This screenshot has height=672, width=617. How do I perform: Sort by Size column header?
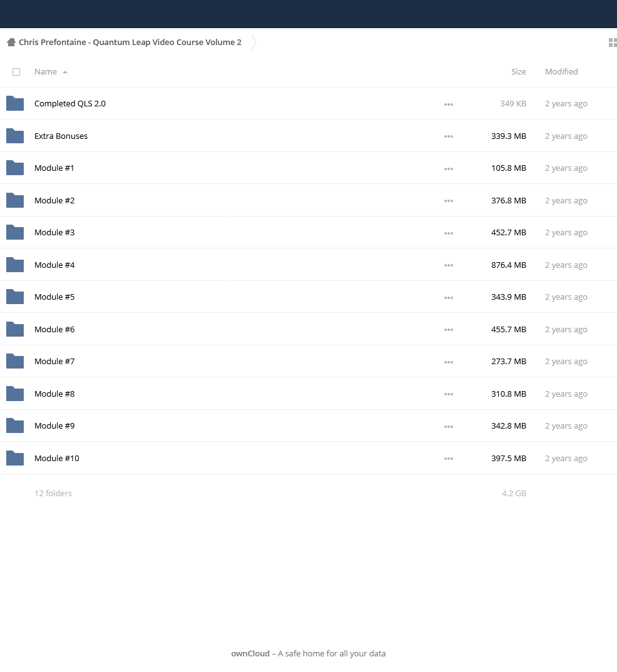pos(519,71)
